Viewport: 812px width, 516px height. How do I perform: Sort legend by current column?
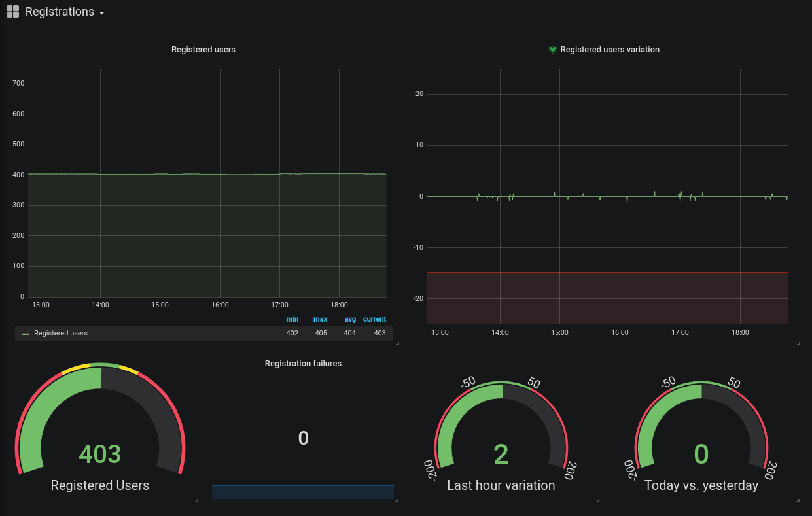click(374, 319)
